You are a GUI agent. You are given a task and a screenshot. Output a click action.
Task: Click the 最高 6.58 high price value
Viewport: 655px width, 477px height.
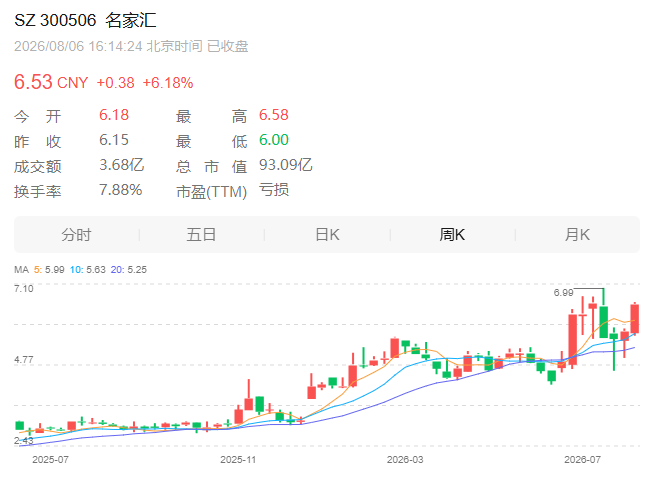pos(274,115)
